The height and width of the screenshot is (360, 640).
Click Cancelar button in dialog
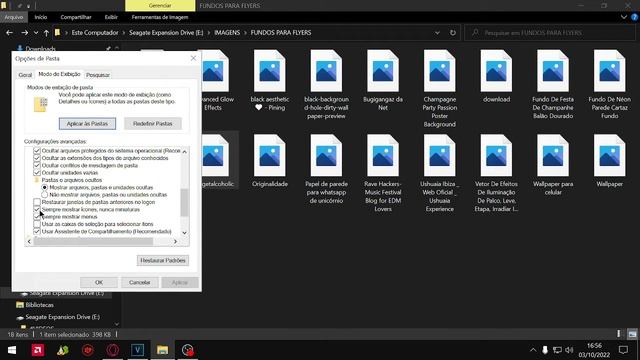point(140,282)
